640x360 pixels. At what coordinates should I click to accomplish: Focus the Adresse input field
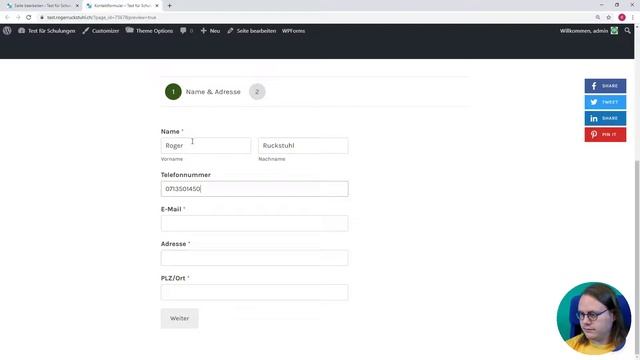[255, 258]
